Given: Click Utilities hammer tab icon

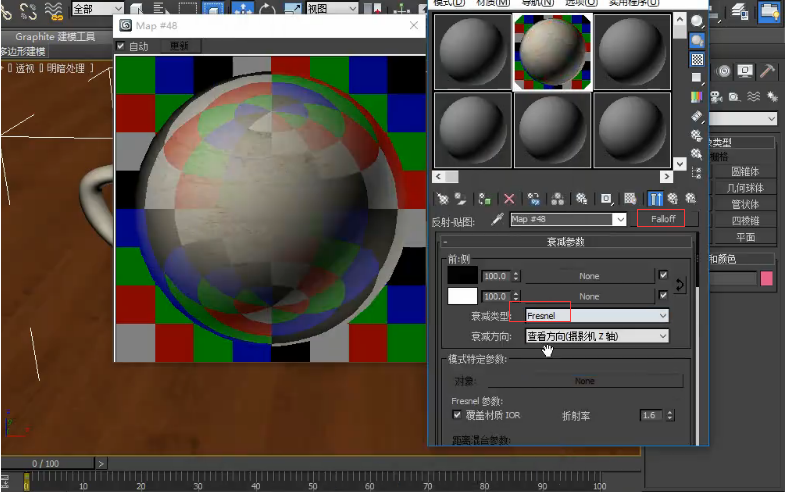Looking at the screenshot, I should pyautogui.click(x=766, y=71).
